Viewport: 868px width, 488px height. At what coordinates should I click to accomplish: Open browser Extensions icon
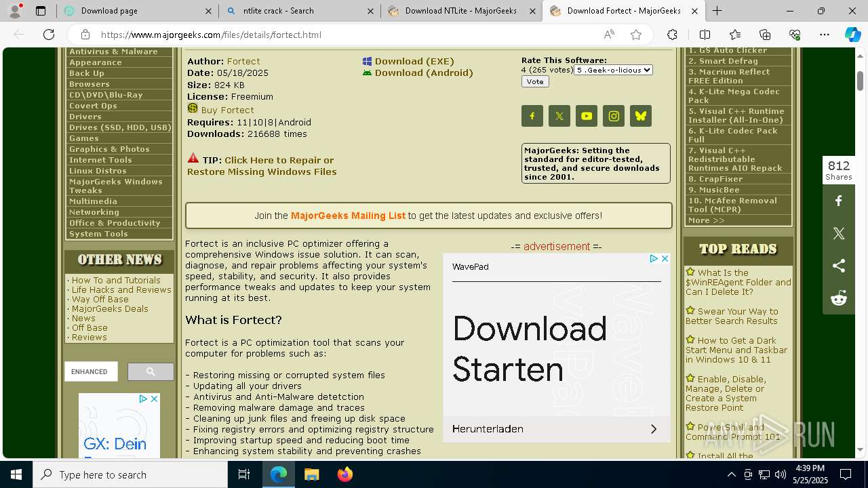coord(672,35)
